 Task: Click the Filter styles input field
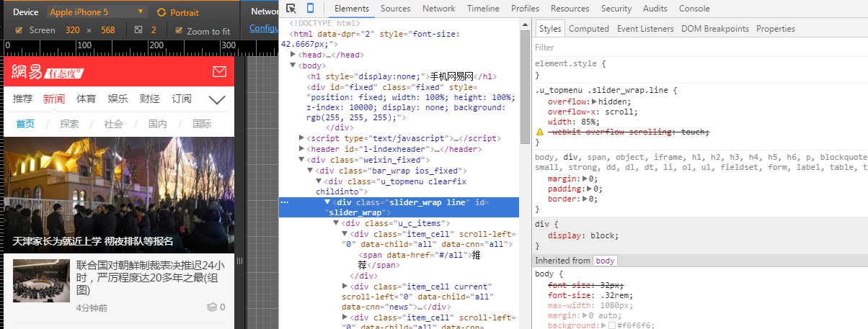(701, 48)
